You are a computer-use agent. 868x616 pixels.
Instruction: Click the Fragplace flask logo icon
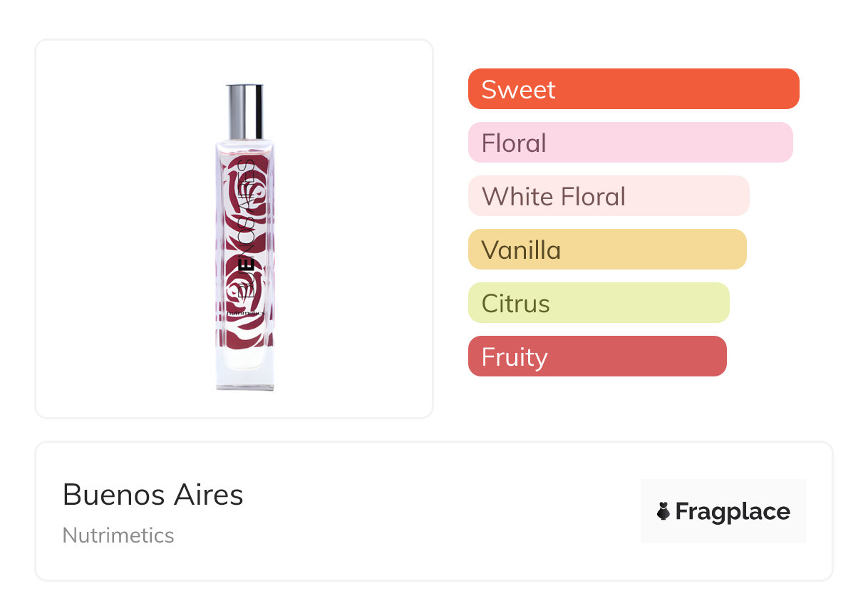(x=663, y=511)
